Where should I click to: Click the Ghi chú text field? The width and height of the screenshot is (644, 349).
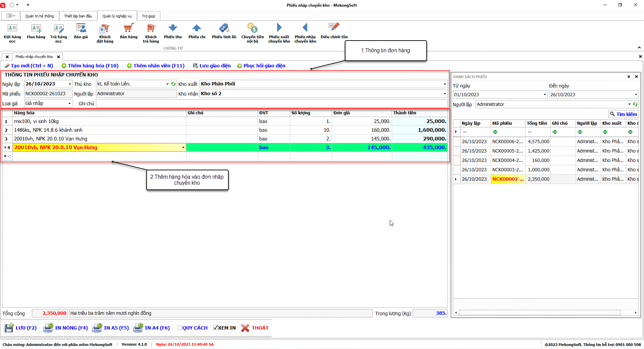point(268,104)
